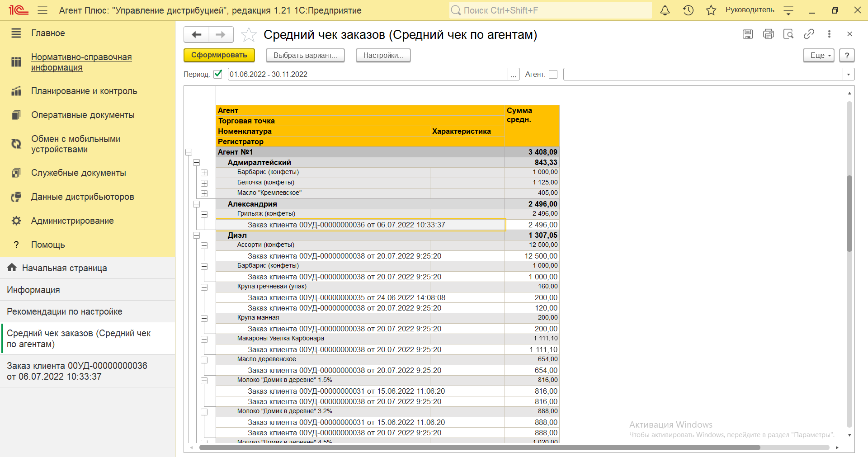Switch to Рекомендации по настройке tab
The height and width of the screenshot is (457, 868).
tap(87, 311)
